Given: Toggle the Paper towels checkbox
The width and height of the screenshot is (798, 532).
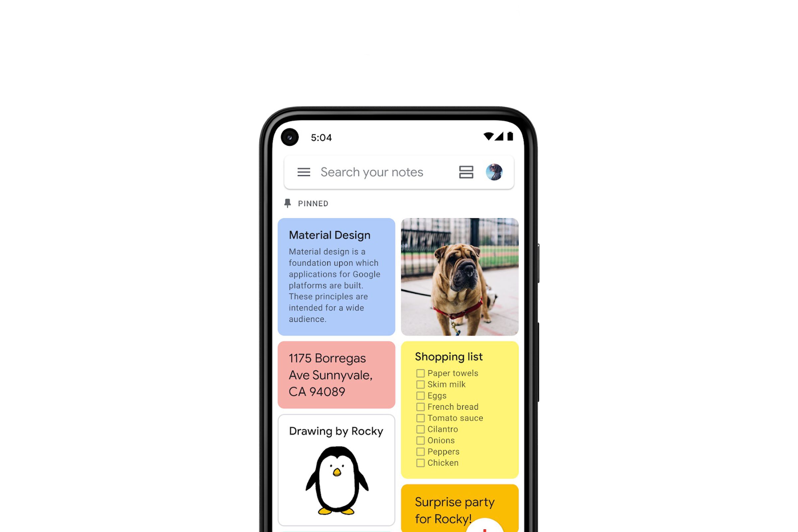Looking at the screenshot, I should coord(420,373).
